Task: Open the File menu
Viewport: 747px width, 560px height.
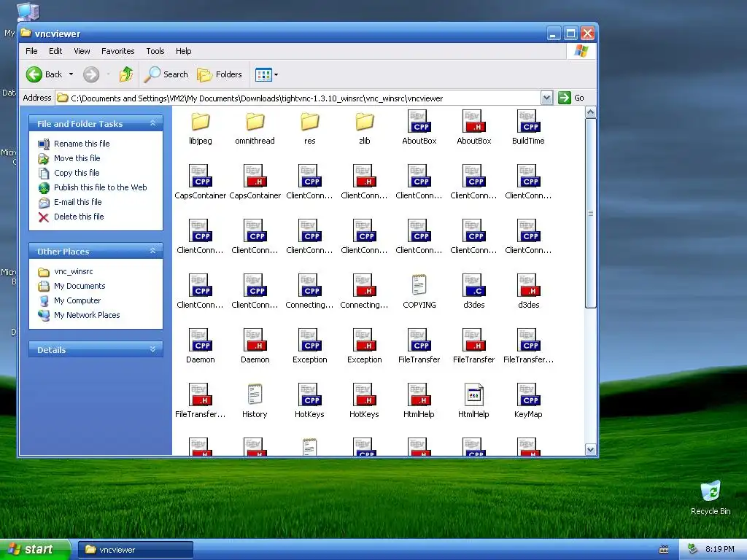Action: (31, 51)
